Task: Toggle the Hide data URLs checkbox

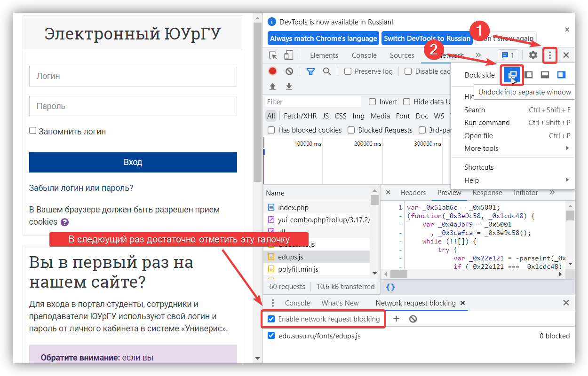Action: [406, 102]
